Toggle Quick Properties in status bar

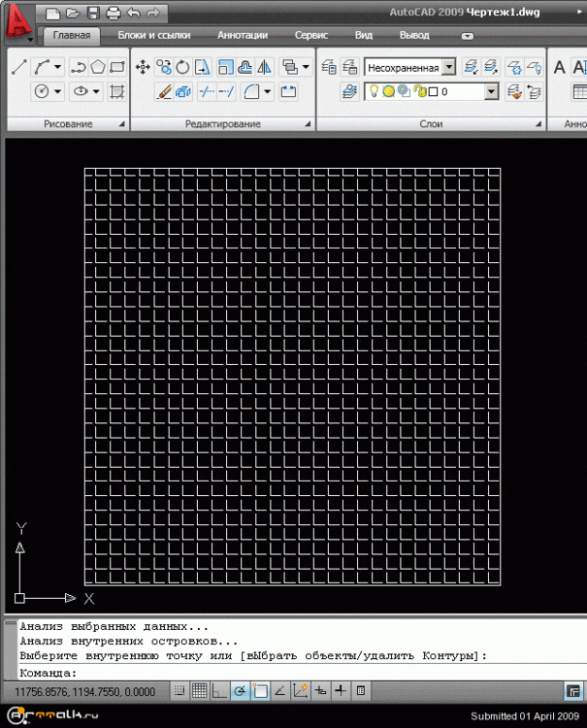tap(361, 691)
